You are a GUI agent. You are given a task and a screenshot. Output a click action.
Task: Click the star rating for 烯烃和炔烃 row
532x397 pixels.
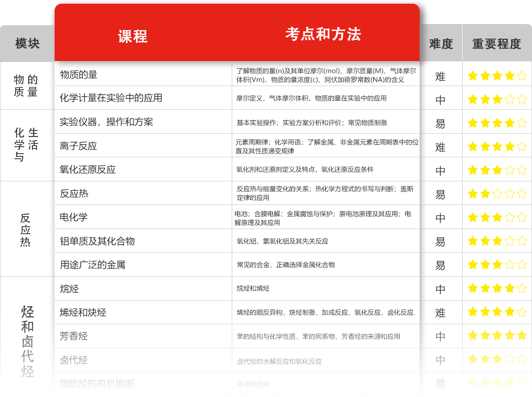coord(497,312)
